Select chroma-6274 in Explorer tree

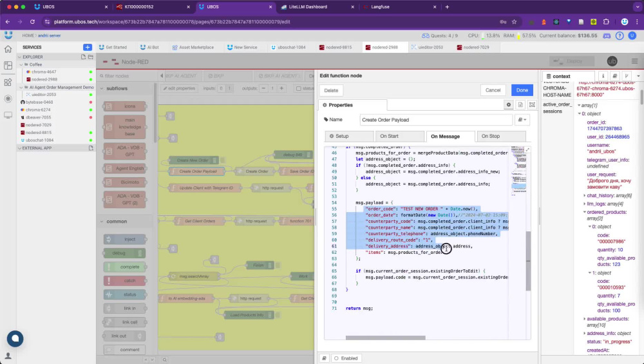tap(38, 110)
